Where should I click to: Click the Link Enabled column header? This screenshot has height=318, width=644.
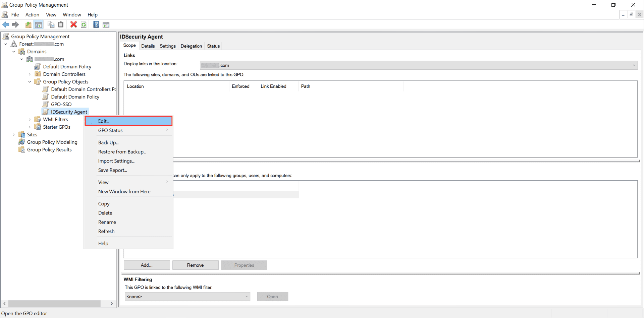tap(278, 86)
